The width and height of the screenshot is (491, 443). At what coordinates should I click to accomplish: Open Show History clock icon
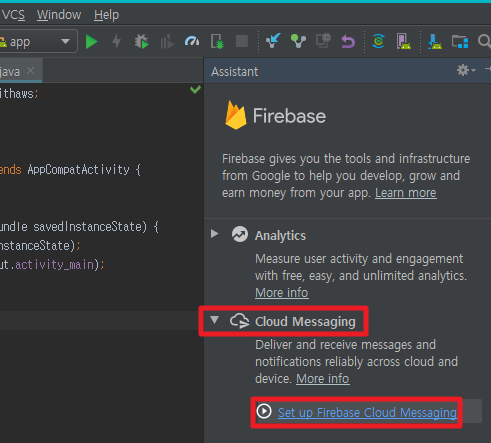point(323,41)
